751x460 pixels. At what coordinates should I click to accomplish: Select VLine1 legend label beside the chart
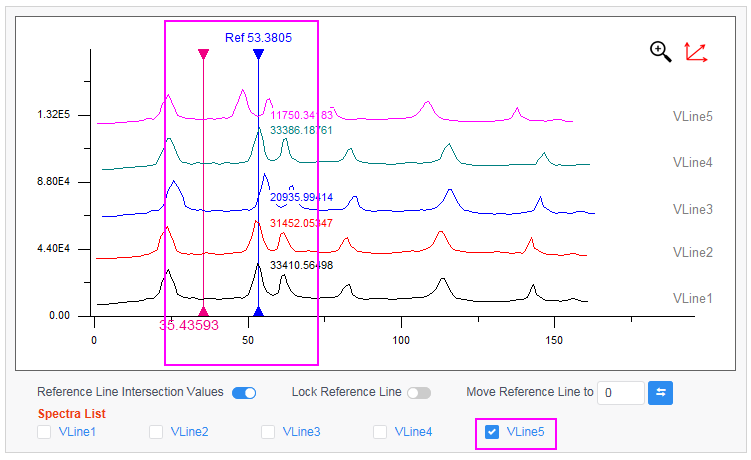point(692,298)
